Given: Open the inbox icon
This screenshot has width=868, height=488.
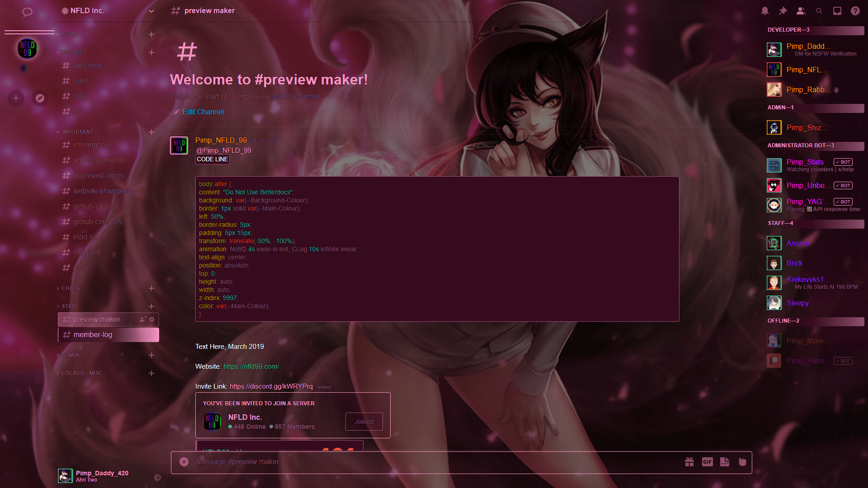Looking at the screenshot, I should (x=837, y=11).
